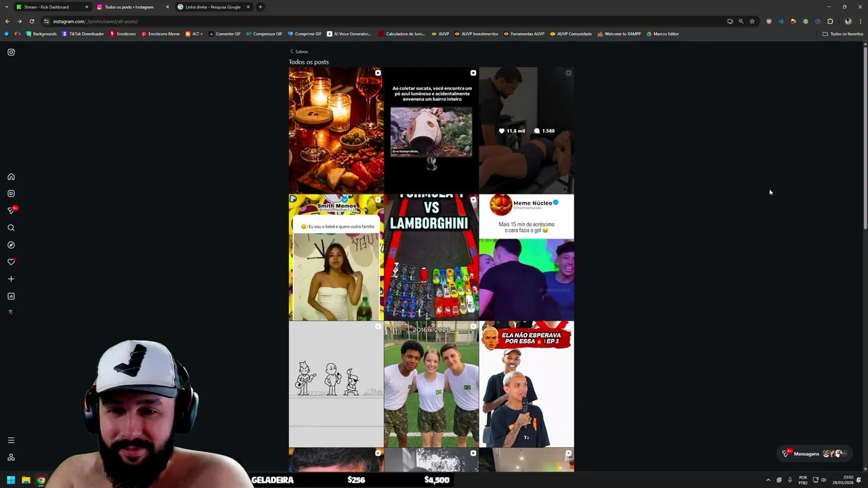Open Windows Start menu
This screenshot has width=868, height=488.
[x=11, y=480]
